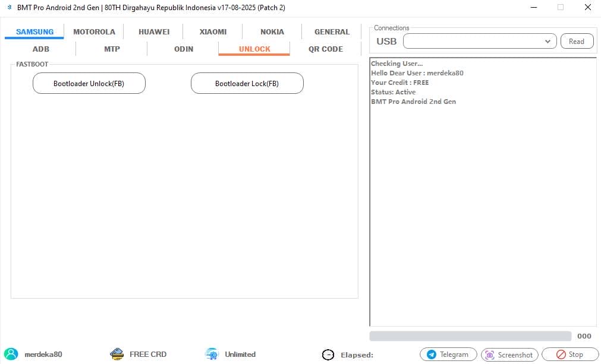The width and height of the screenshot is (601, 364).
Task: Switch to the UNLOCK tab
Action: [x=254, y=49]
